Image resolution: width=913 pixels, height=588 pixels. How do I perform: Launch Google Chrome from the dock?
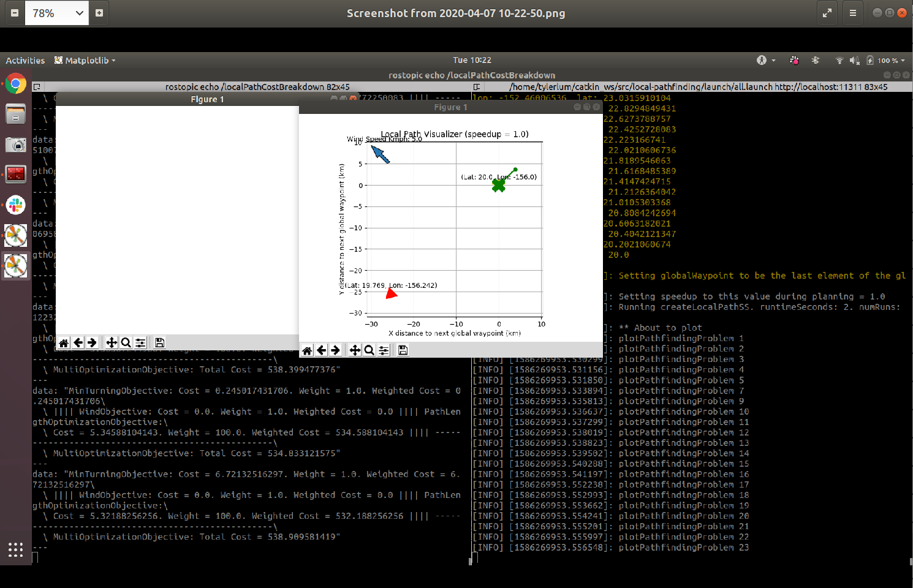(15, 83)
